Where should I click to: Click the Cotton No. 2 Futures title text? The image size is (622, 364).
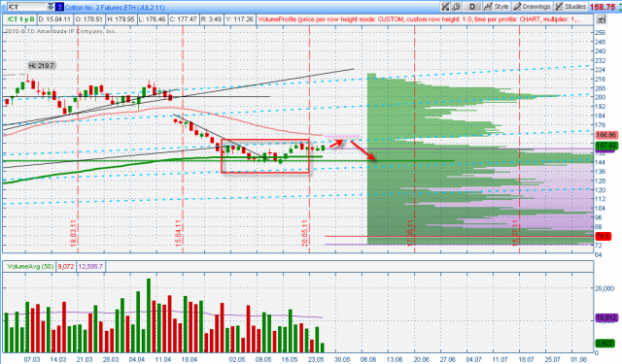point(115,7)
